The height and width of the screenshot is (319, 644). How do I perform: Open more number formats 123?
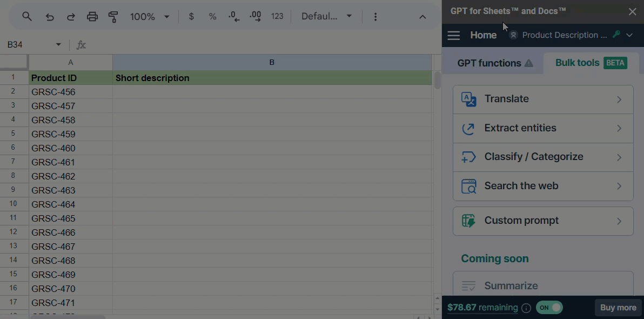(x=277, y=16)
